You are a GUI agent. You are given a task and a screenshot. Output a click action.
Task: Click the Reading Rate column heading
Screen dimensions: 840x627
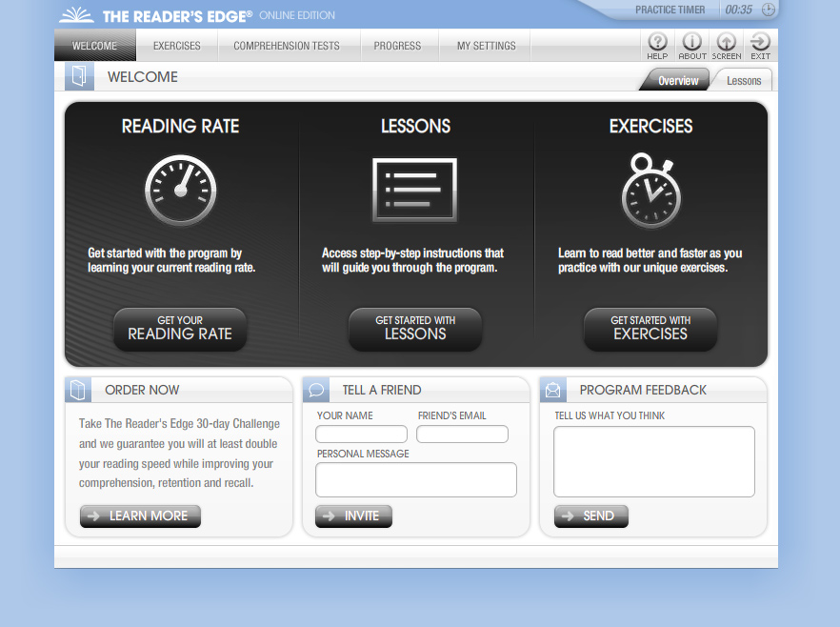tap(181, 126)
